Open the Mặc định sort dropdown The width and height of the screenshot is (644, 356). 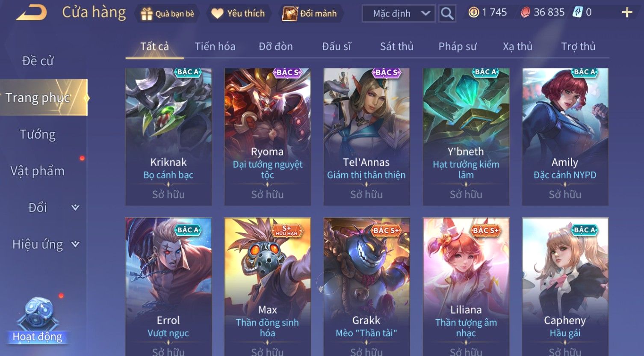coord(399,14)
